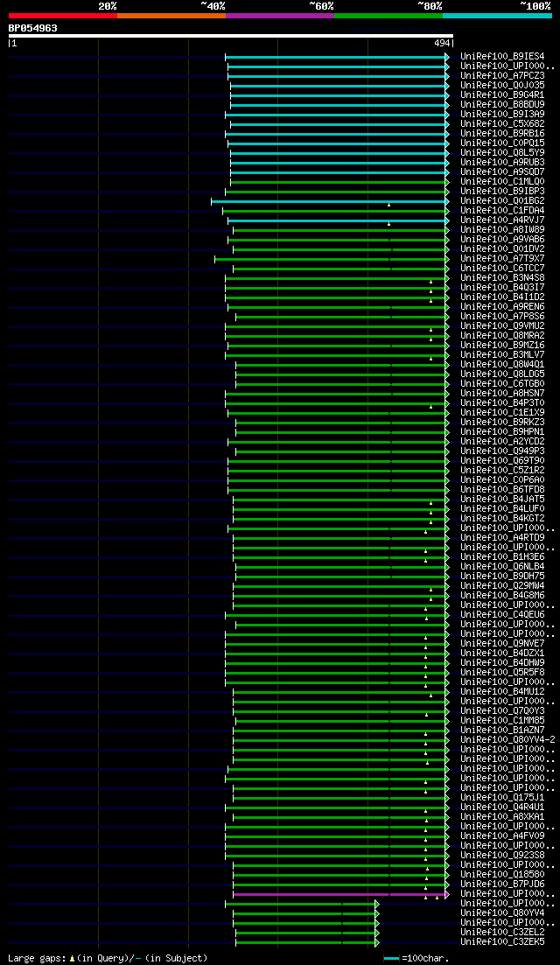Select the UniRef100_Q8MRA2 label

tap(502, 335)
